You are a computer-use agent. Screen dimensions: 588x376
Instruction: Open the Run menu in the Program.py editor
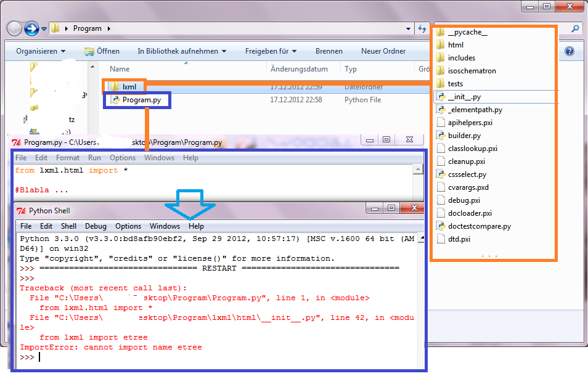pos(94,158)
